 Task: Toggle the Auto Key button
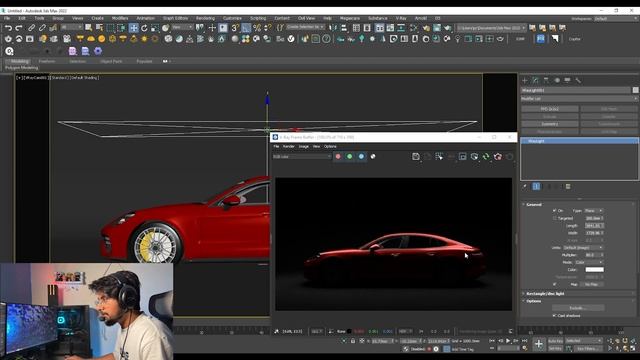tap(555, 341)
